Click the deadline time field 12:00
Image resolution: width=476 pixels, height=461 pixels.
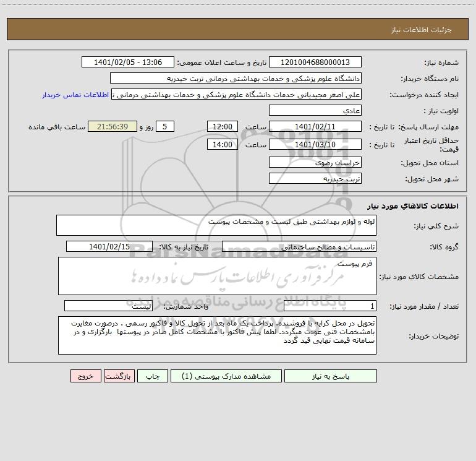pos(222,126)
